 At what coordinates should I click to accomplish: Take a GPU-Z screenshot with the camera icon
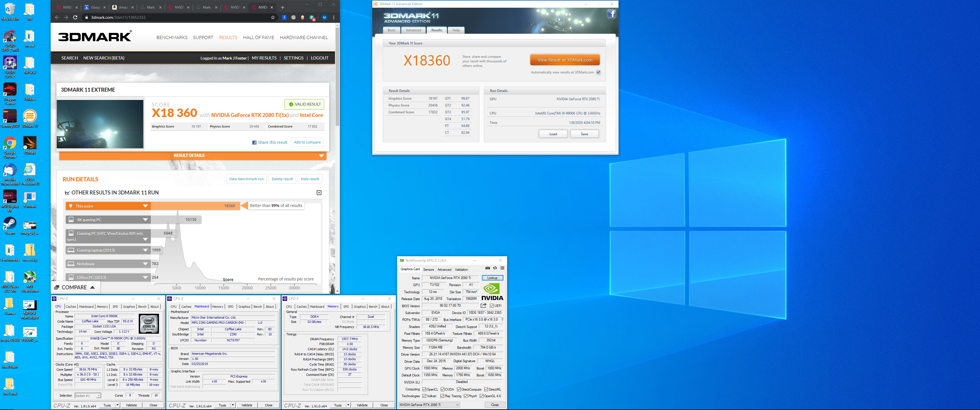point(488,268)
